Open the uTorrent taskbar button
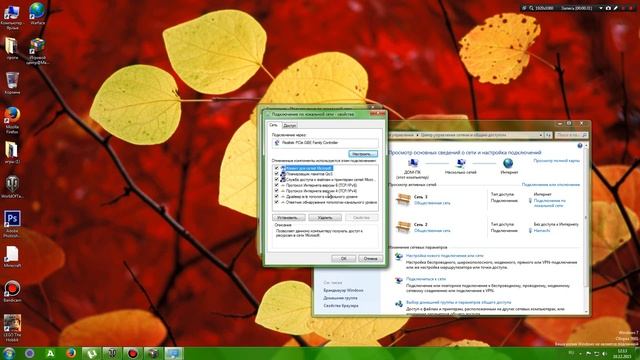The height and width of the screenshot is (360, 640). (91, 353)
